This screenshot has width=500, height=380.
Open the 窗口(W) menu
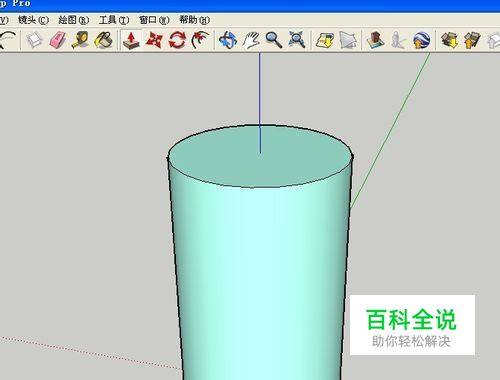(x=154, y=20)
